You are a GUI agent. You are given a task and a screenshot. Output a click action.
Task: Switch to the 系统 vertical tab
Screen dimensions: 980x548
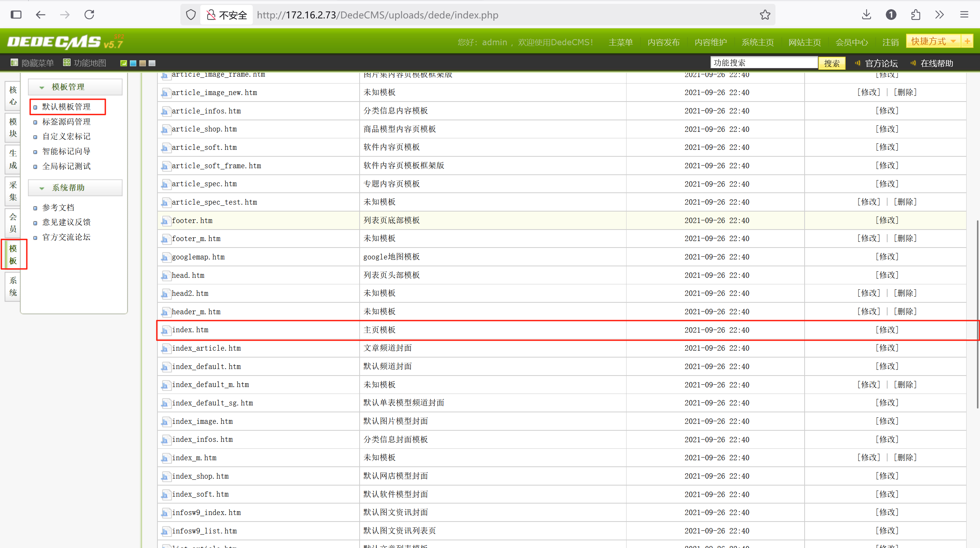[x=13, y=287]
